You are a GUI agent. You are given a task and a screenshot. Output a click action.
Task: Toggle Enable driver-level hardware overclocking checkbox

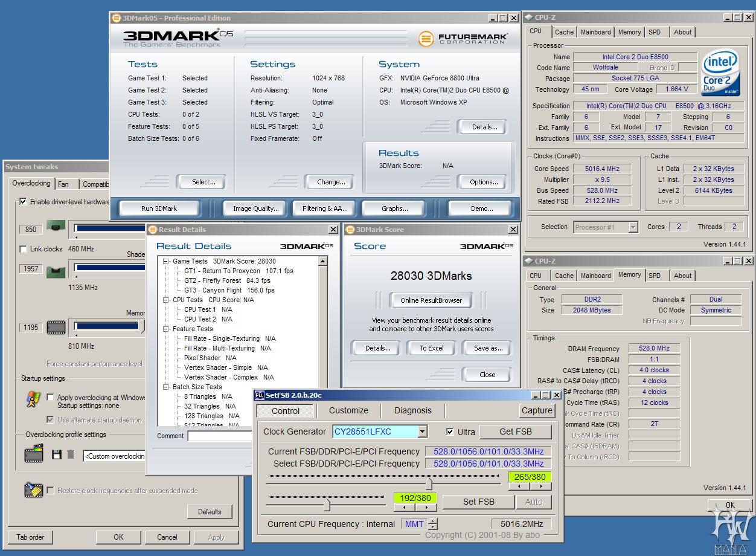[23, 202]
